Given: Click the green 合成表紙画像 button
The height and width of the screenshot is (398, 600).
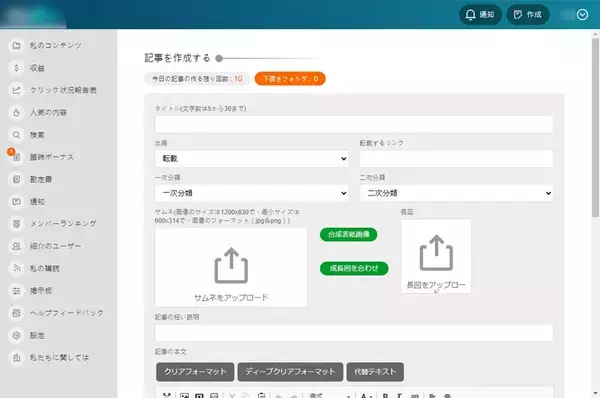Looking at the screenshot, I should tap(349, 234).
